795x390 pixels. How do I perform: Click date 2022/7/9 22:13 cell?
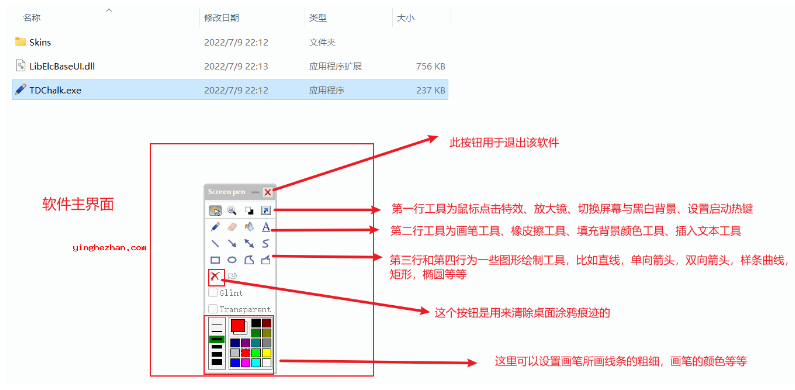point(236,66)
